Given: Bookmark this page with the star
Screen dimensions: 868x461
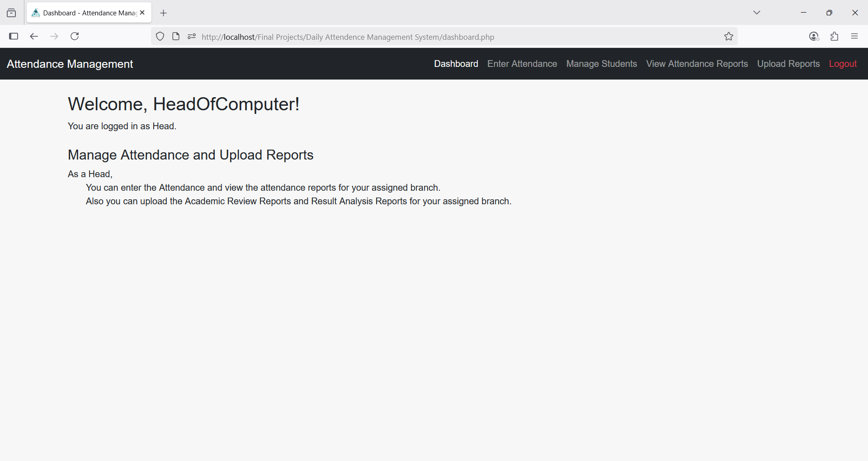Looking at the screenshot, I should pos(728,37).
